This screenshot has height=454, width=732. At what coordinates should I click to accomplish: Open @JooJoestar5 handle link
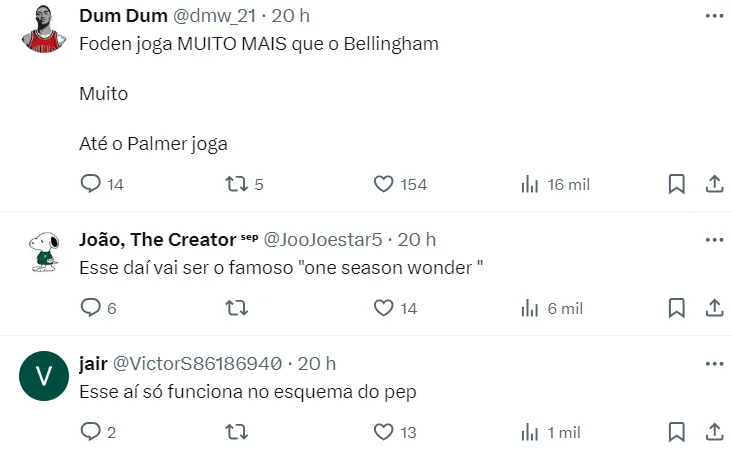point(324,240)
